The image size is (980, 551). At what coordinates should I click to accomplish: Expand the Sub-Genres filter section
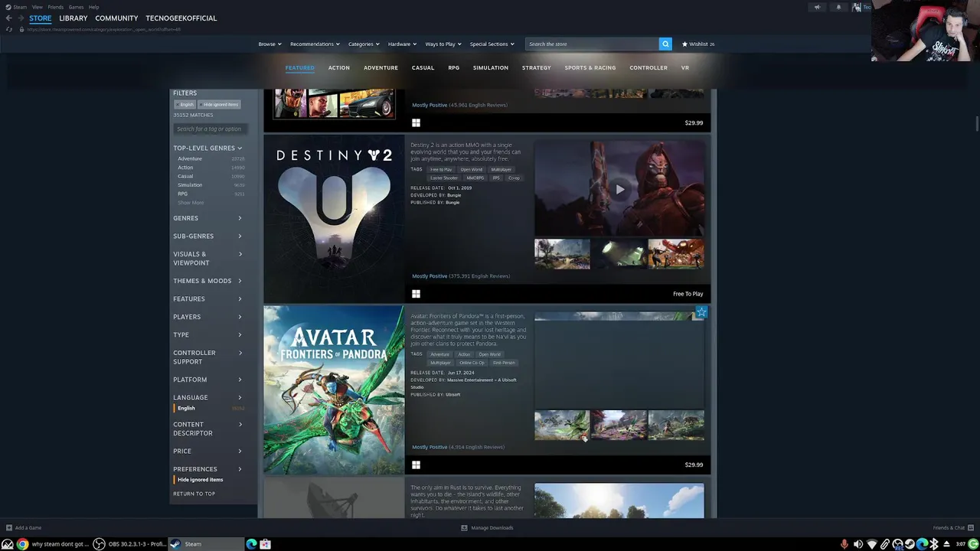coord(207,236)
